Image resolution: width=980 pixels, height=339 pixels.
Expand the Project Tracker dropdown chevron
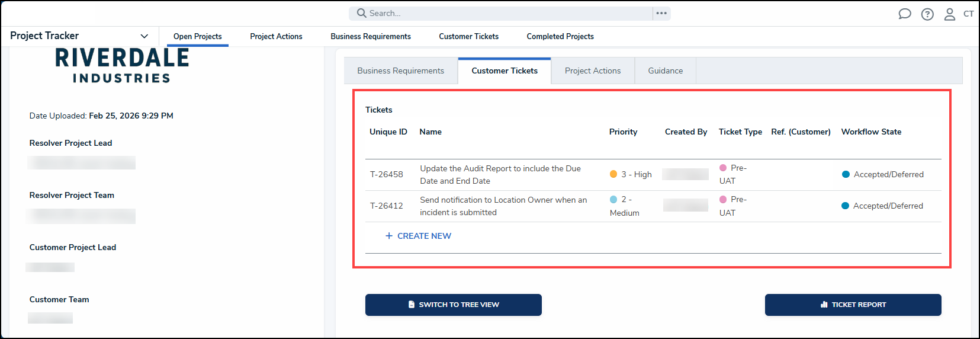click(144, 36)
